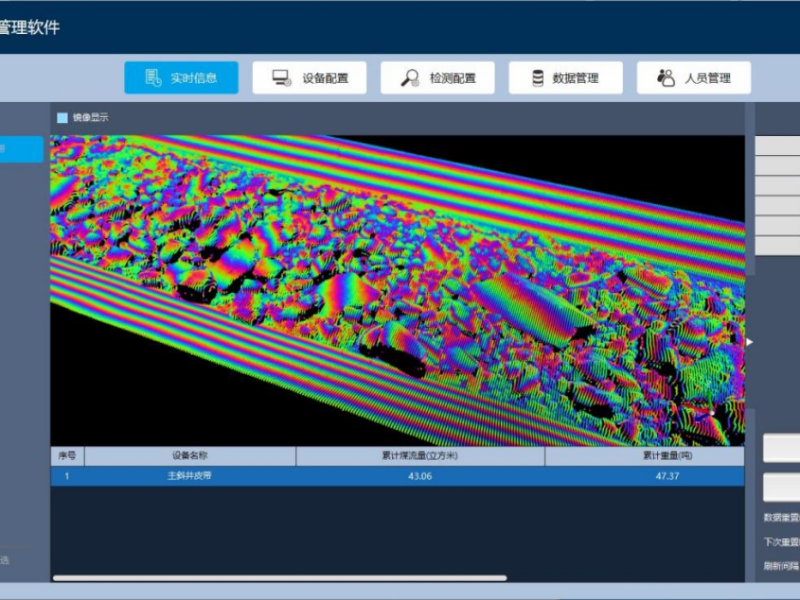The image size is (800, 600).
Task: Click the 检测配置 magnifier icon
Action: click(409, 78)
